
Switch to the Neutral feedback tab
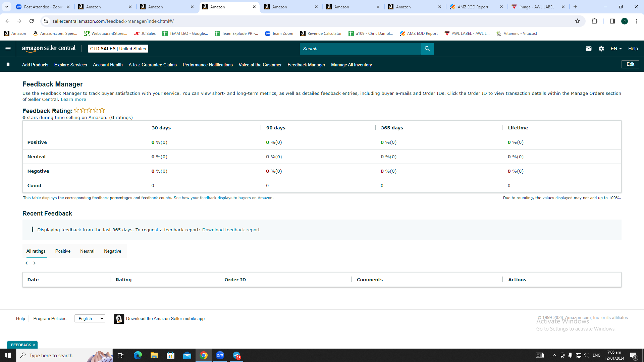(87, 251)
